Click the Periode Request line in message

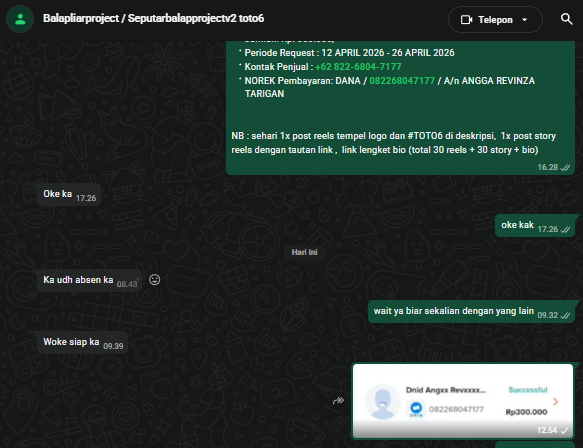(x=350, y=53)
